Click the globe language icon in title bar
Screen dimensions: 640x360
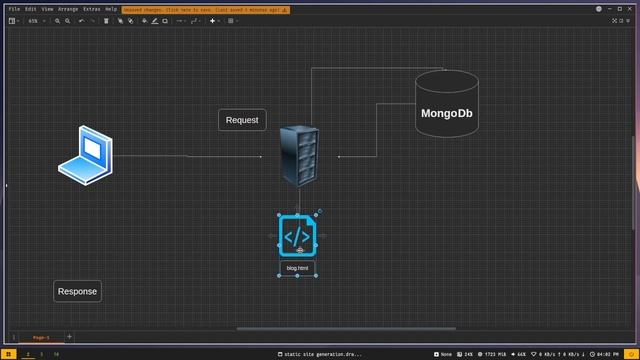coord(599,9)
